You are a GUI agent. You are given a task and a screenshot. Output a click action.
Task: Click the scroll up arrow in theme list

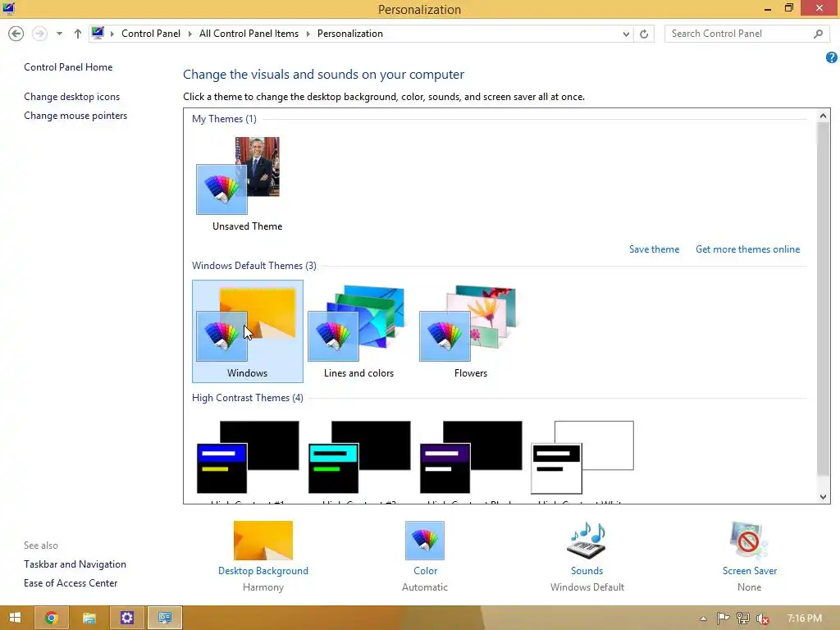click(x=824, y=116)
